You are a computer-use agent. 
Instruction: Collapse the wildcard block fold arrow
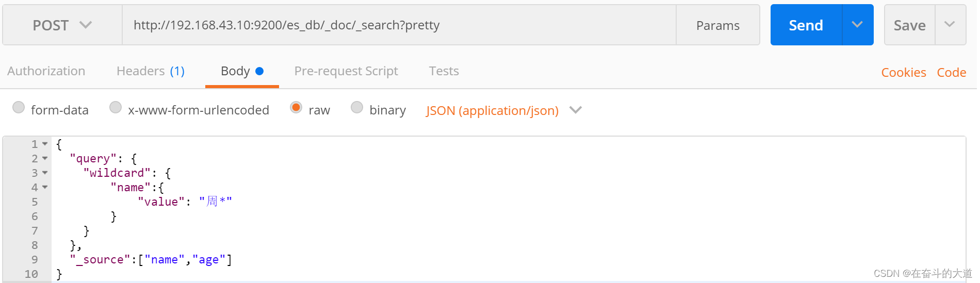[x=45, y=173]
